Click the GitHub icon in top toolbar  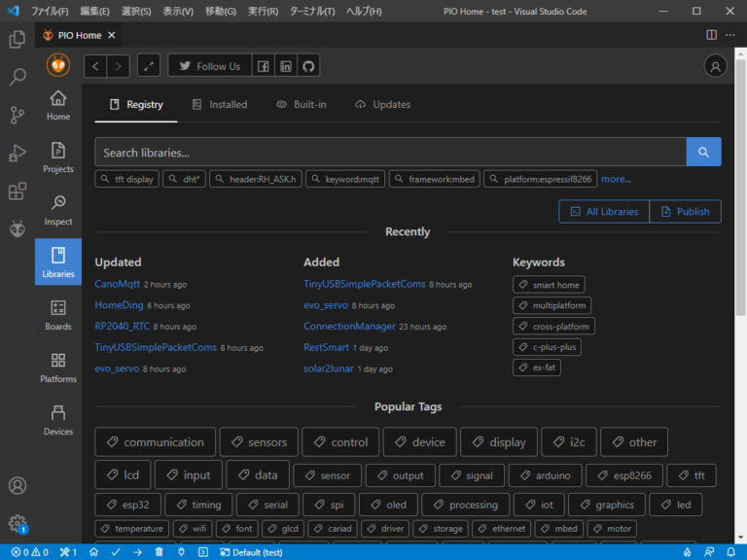pos(308,66)
